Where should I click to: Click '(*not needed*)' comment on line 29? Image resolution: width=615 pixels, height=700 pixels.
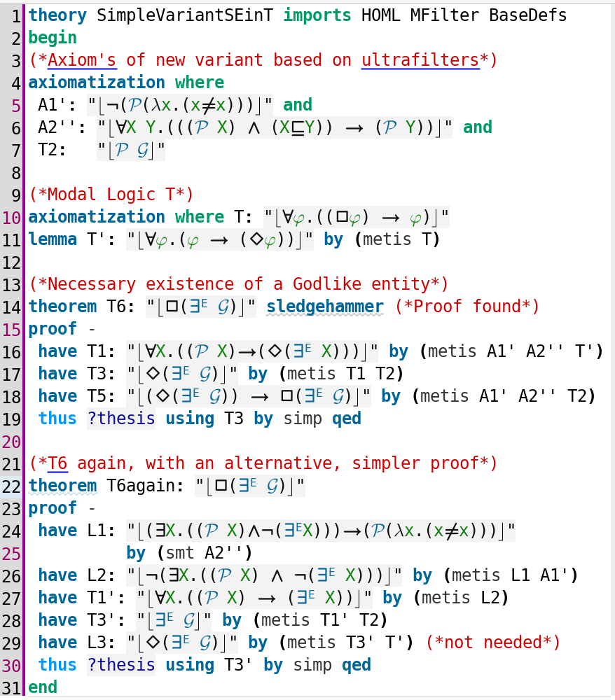pos(493,643)
